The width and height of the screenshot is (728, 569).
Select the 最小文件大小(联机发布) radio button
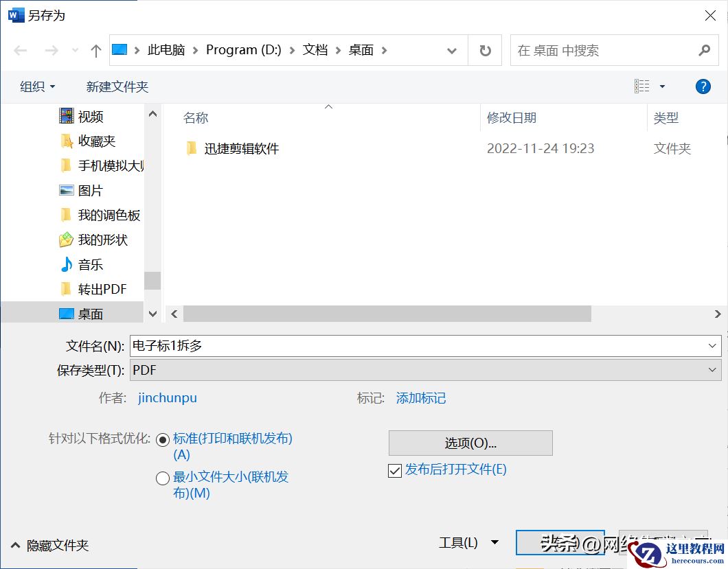[163, 478]
